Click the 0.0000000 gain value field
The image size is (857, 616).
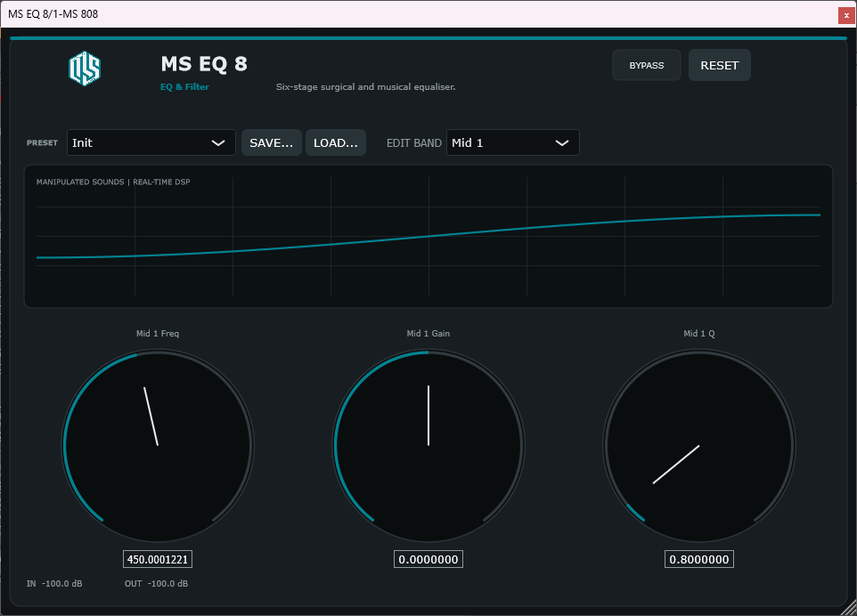click(x=428, y=559)
